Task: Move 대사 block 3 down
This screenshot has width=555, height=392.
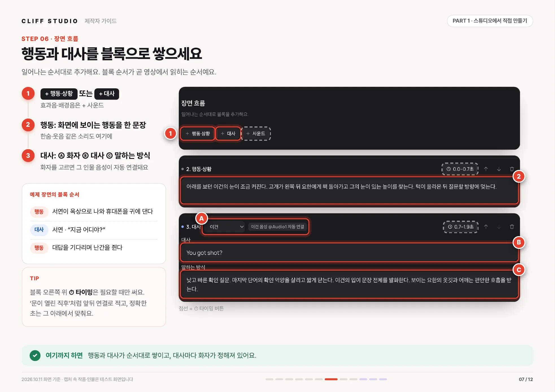Action: click(499, 227)
